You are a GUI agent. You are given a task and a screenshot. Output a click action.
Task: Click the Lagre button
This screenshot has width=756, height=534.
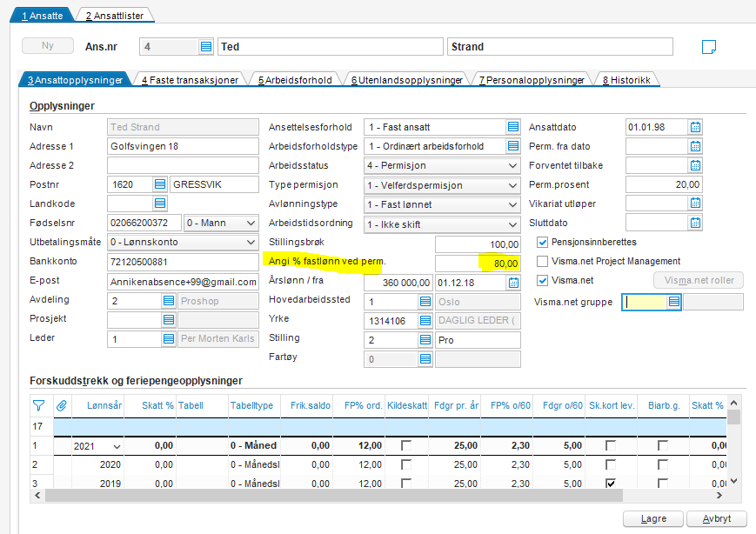click(653, 518)
